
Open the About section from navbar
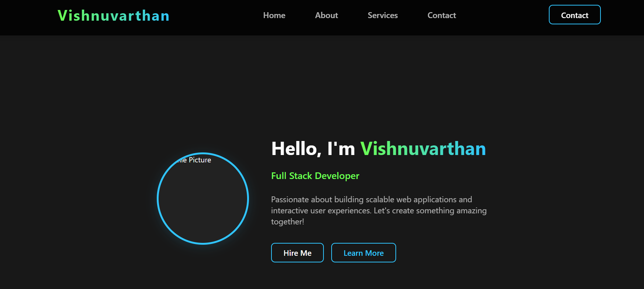click(326, 16)
